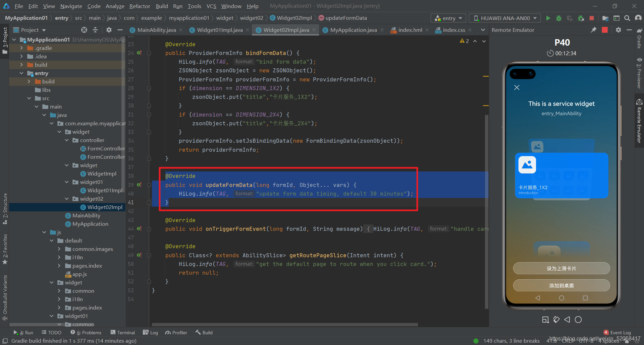Viewport: 644px width, 345px height.
Task: Select app.js file in project tree
Action: pyautogui.click(x=79, y=274)
